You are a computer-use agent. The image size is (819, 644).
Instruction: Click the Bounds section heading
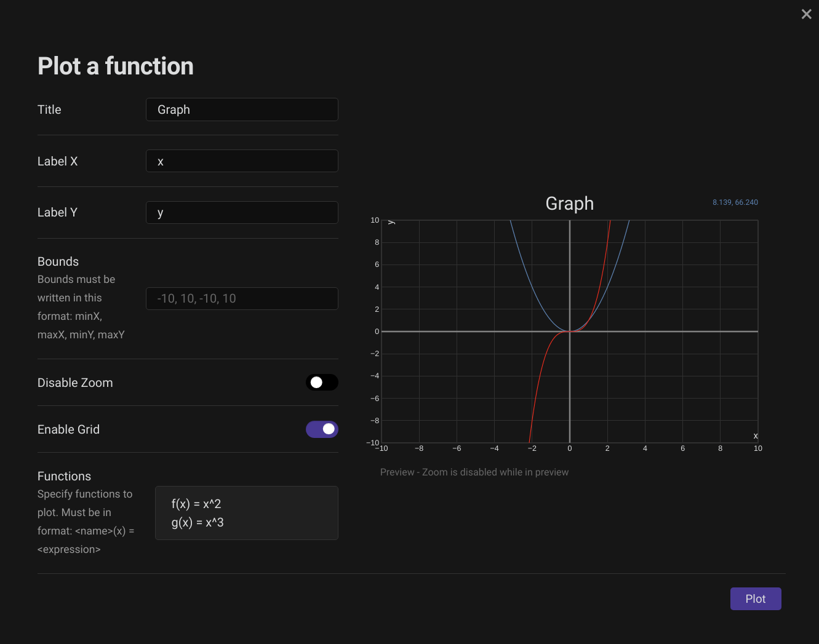coord(57,261)
